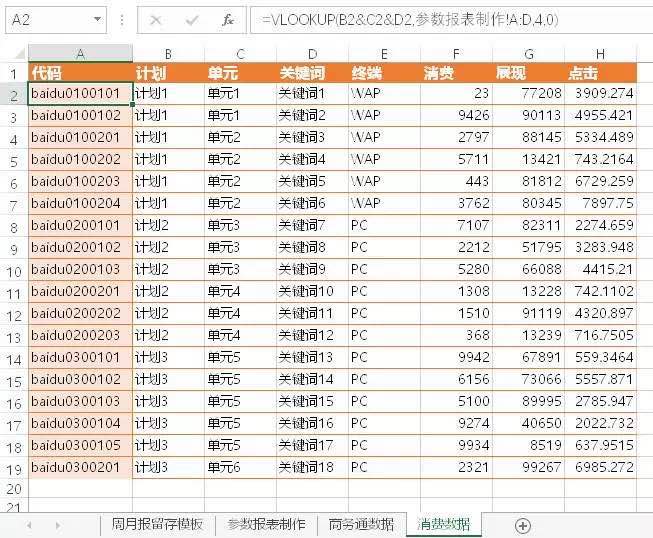This screenshot has height=538, width=653.
Task: Switch to the 参数报表制作 sheet tab
Action: 266,525
